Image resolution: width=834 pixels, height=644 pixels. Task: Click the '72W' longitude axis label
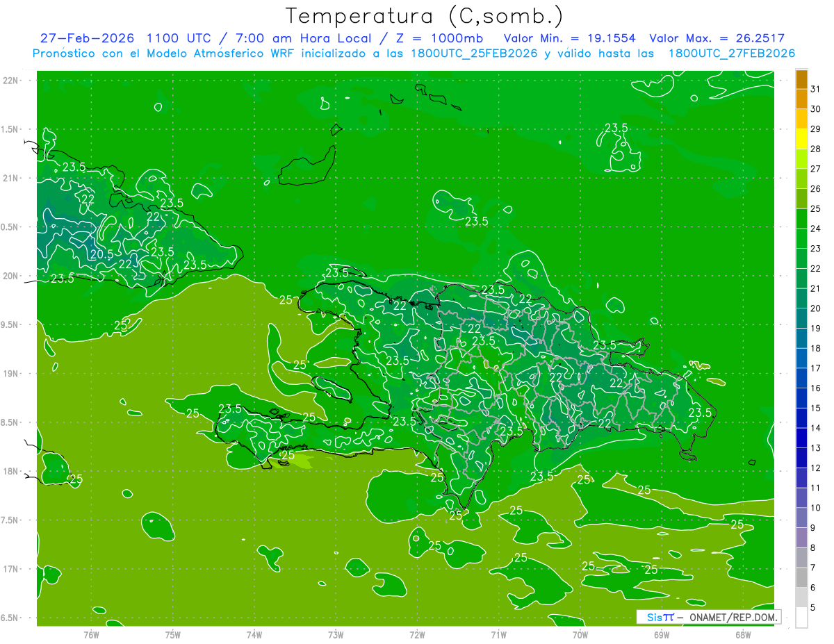click(418, 634)
